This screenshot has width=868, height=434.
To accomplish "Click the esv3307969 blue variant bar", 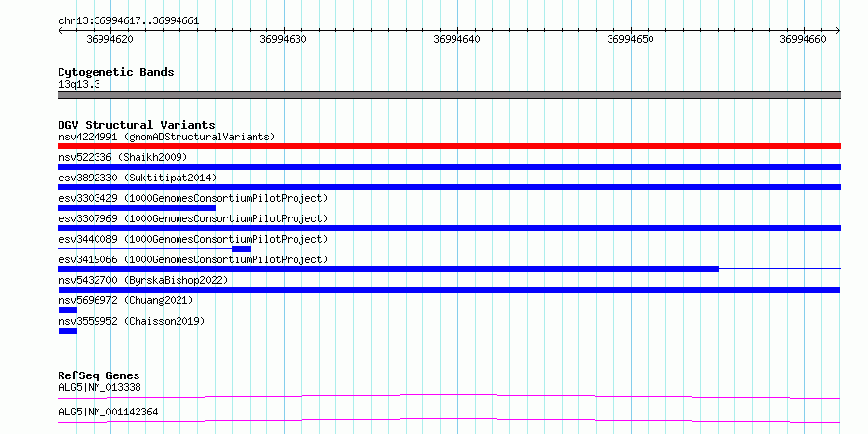I will (449, 228).
